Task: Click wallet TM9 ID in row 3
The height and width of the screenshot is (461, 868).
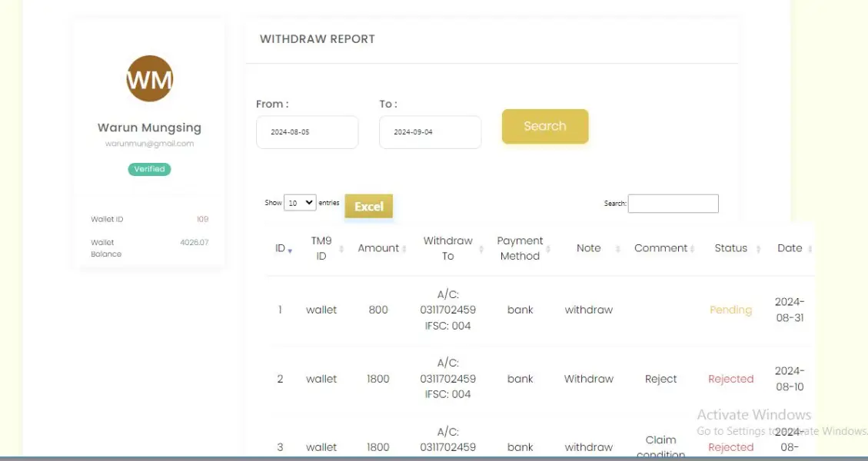Action: [x=321, y=447]
